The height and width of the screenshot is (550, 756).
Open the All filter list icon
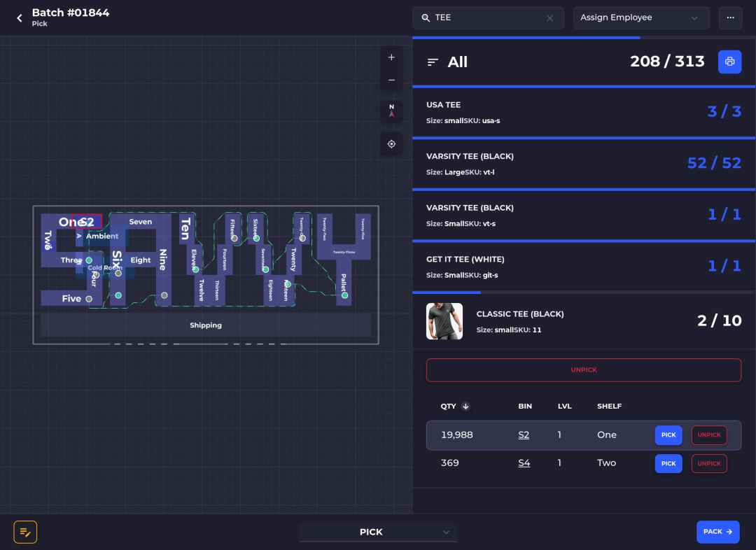click(433, 62)
